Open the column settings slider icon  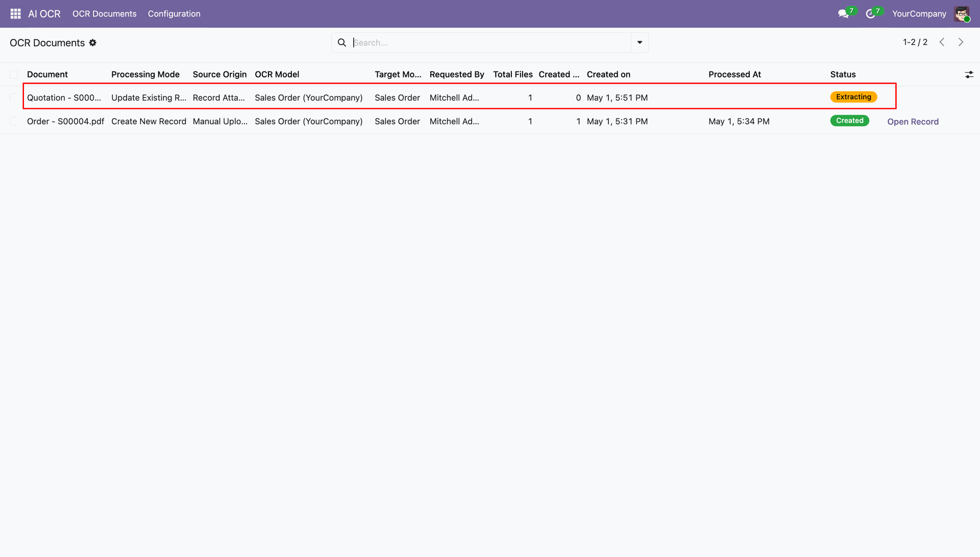tap(969, 74)
